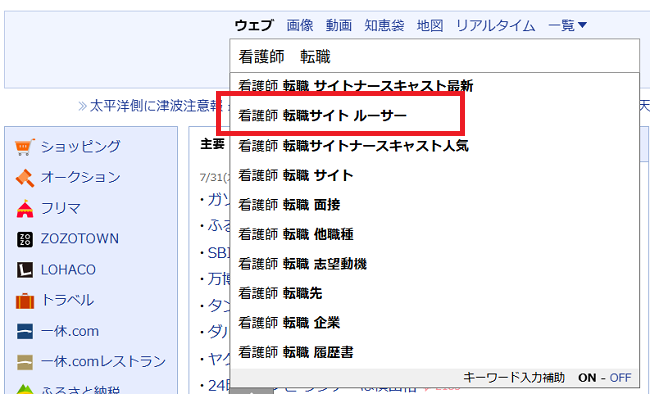Open the トラベル link
This screenshot has height=394, width=650.
(x=67, y=300)
